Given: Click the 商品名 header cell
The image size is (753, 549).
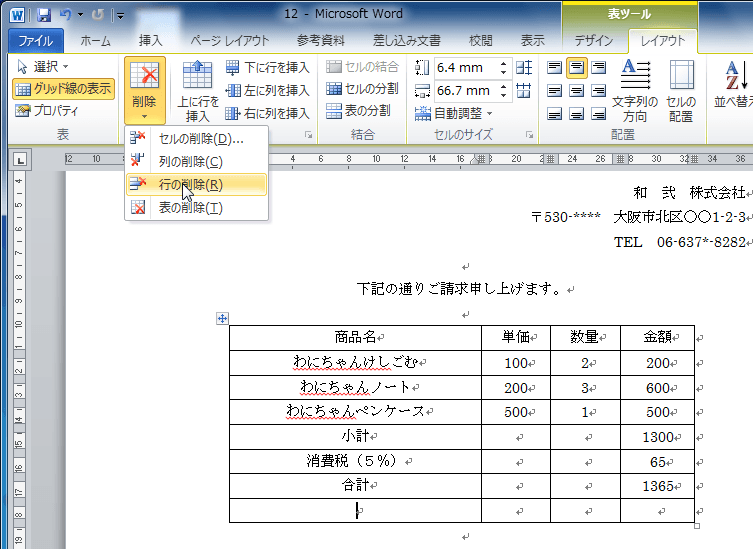Looking at the screenshot, I should pyautogui.click(x=355, y=338).
